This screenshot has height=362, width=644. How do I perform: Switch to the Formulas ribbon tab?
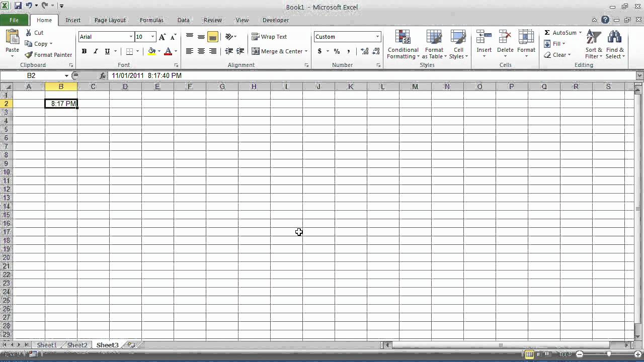tap(151, 20)
